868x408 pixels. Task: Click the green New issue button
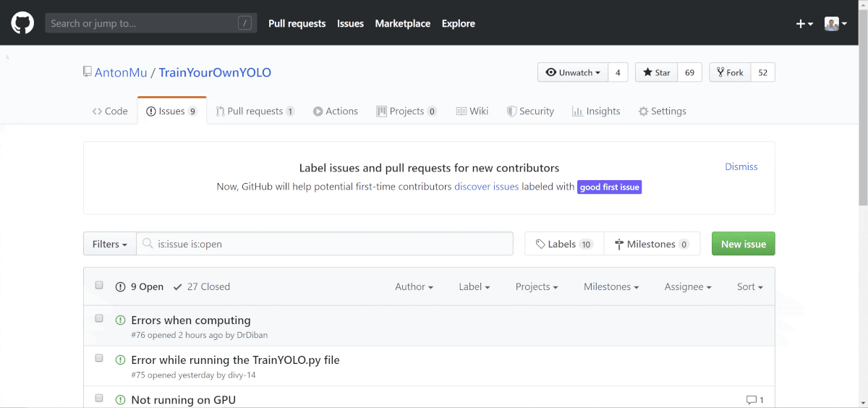coord(743,245)
